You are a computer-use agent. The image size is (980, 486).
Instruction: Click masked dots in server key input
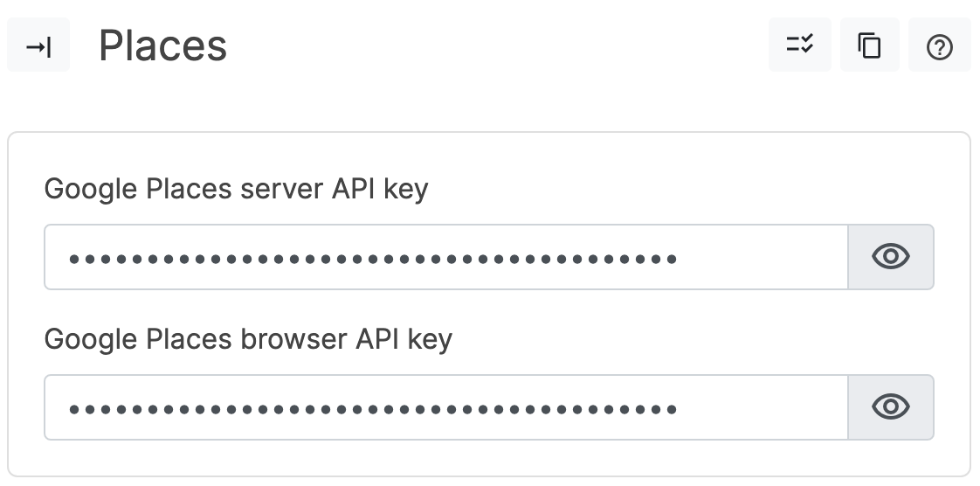coord(372,259)
